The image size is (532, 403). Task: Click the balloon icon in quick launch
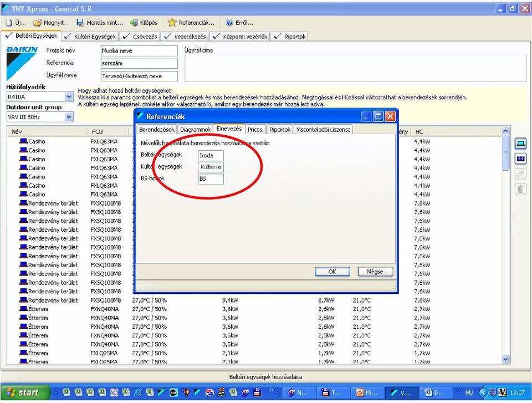coord(186,392)
